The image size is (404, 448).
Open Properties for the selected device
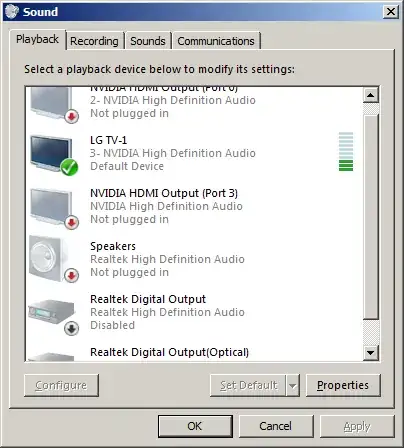click(x=343, y=385)
